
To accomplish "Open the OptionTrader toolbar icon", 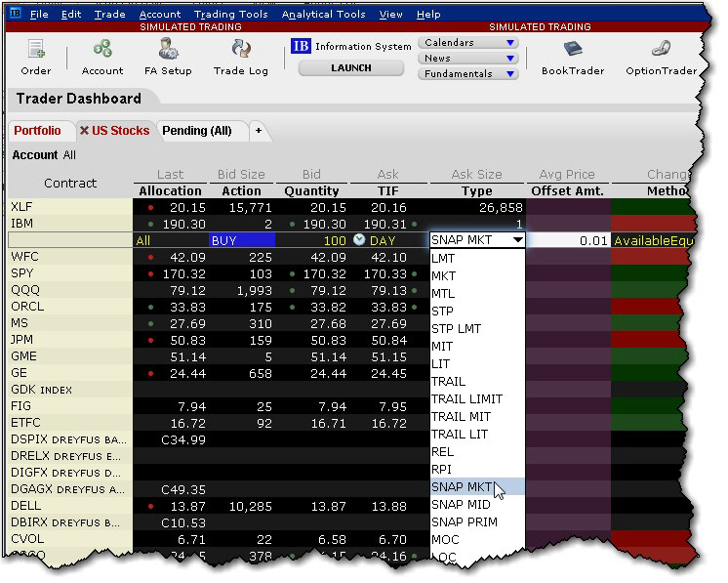I will [661, 58].
